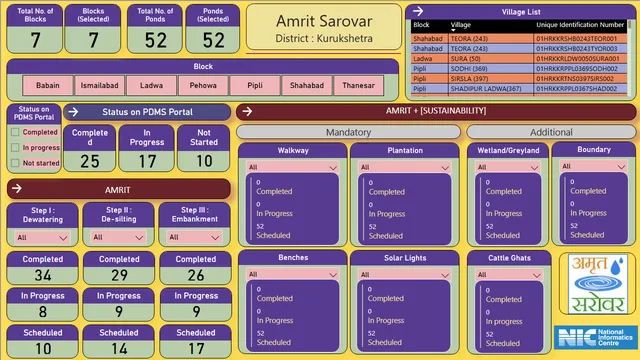
Task: Click De-silting Completed value 29
Action: [119, 276]
